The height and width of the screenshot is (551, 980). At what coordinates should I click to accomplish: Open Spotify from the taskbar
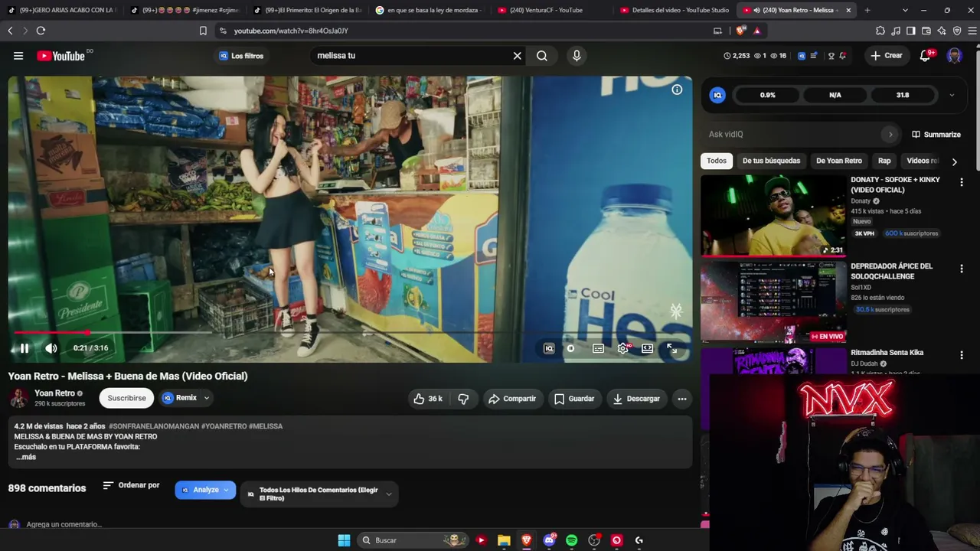pos(571,540)
